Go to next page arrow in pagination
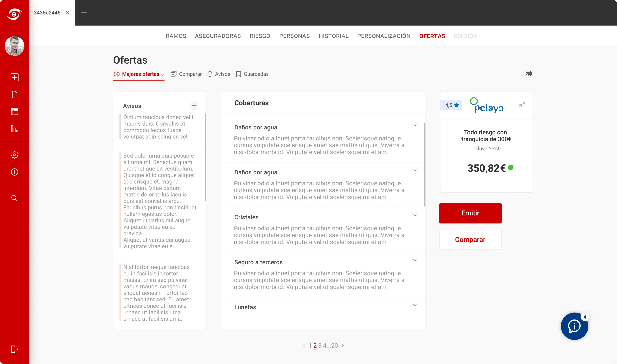Screen dimensions: 617x364 pyautogui.click(x=343, y=345)
